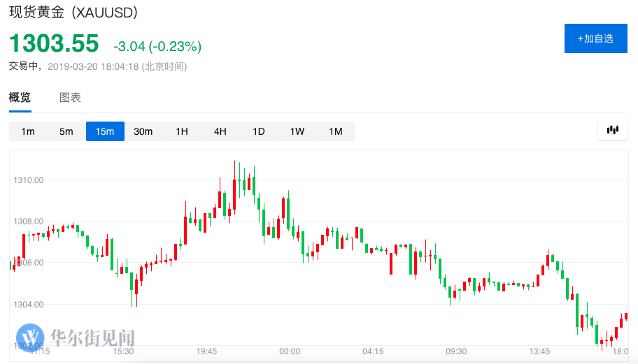Open the candlestick chart type icon
This screenshot has width=638, height=364.
point(612,131)
